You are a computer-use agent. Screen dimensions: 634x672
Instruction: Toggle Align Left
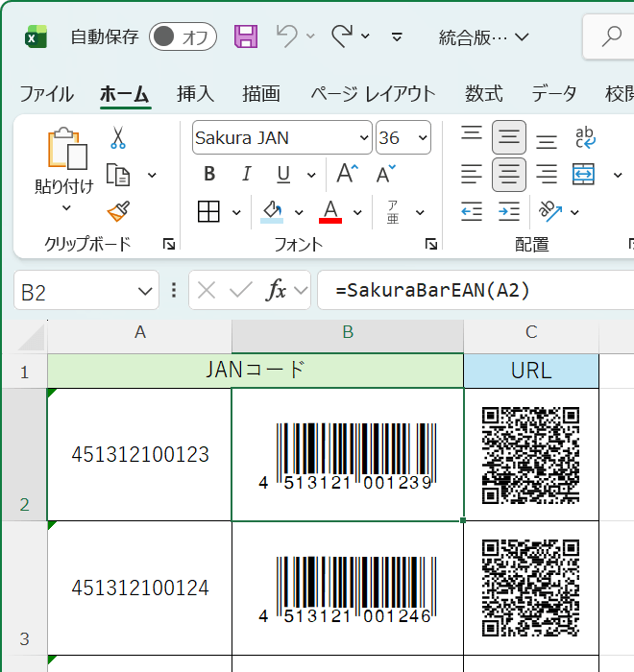coord(472,174)
